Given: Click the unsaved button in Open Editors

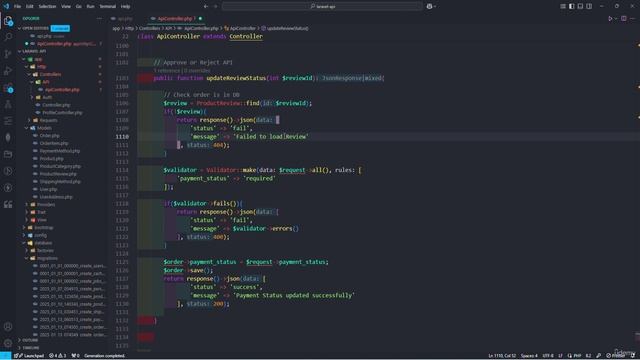Looking at the screenshot, I should pos(60,28).
